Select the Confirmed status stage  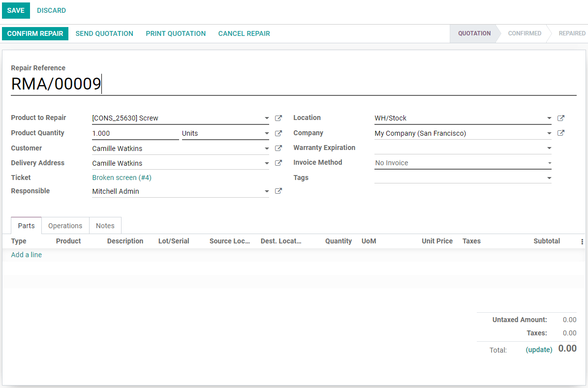(525, 33)
